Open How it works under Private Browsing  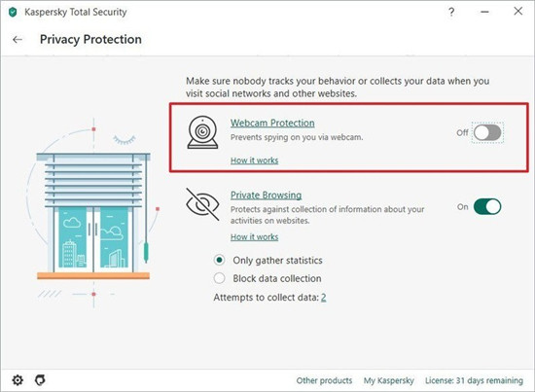coord(254,236)
